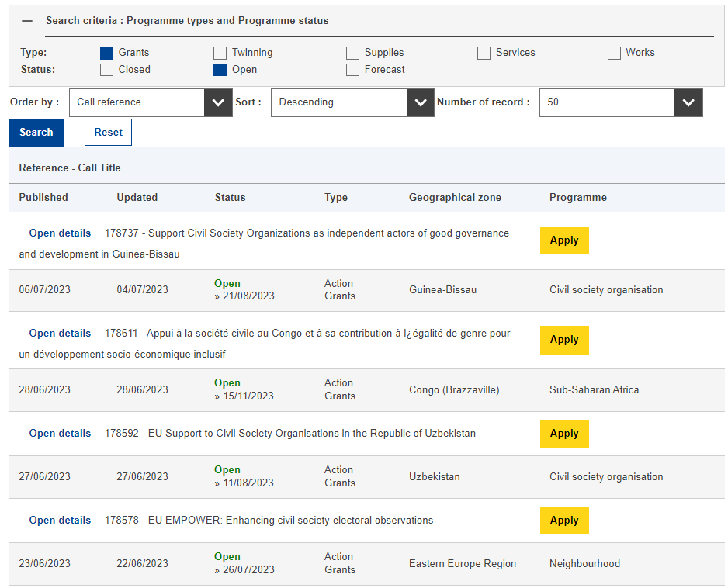The height and width of the screenshot is (588, 728).
Task: Select the Works type checkbox
Action: click(614, 53)
